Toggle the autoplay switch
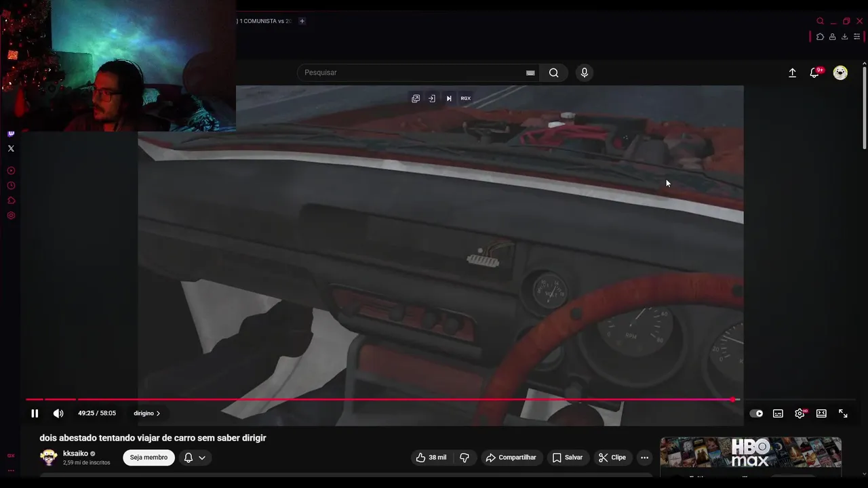The height and width of the screenshot is (488, 868). (x=756, y=413)
